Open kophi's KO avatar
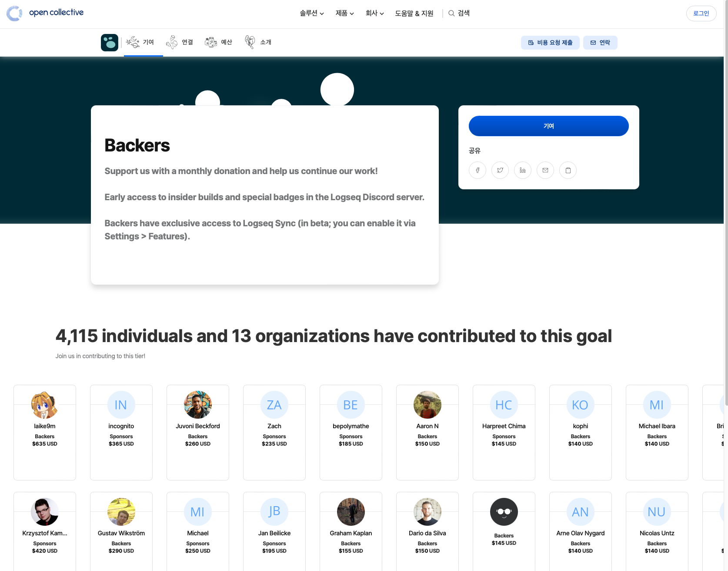Viewport: 728px width, 571px height. coord(581,405)
